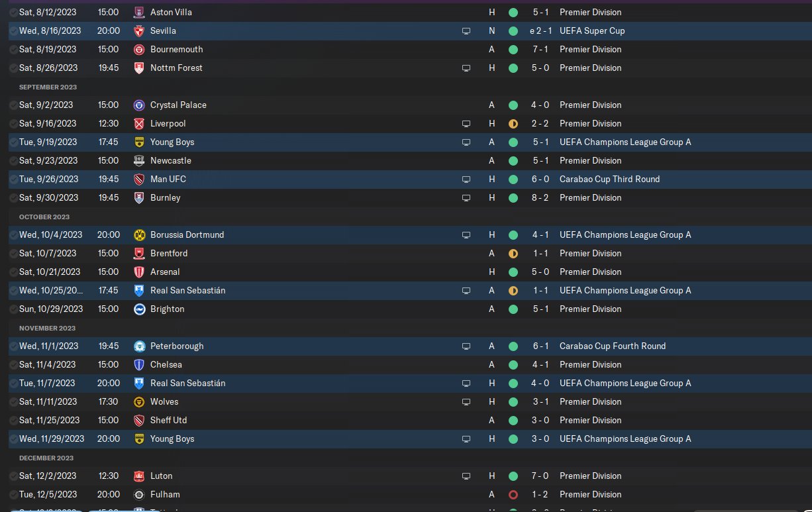The image size is (812, 512).
Task: Click the TV icon on the Peterborough row
Action: [466, 346]
